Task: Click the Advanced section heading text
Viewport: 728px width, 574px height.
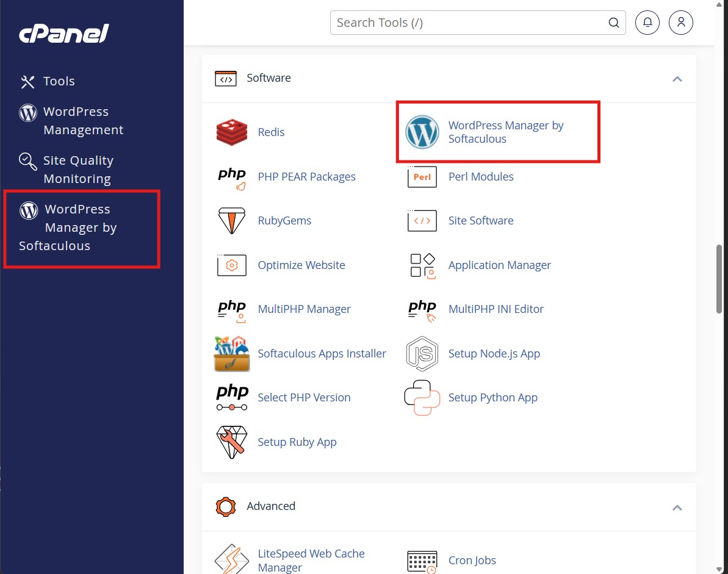Action: (271, 506)
